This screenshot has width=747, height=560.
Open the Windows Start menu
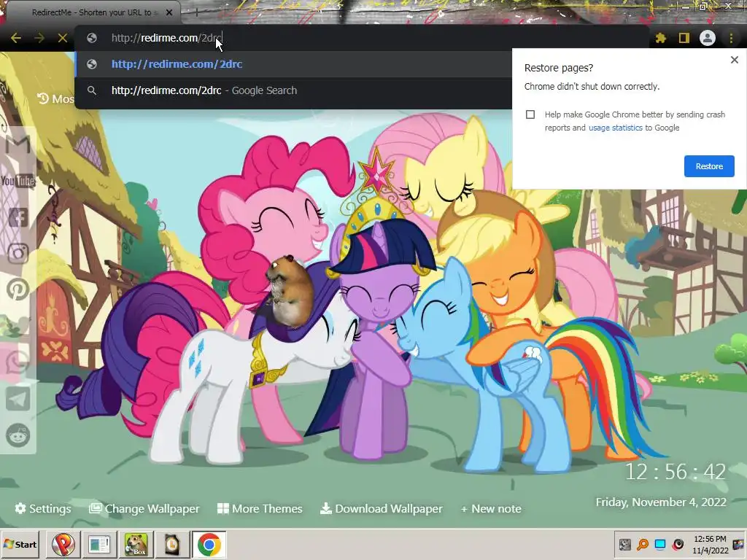(20, 544)
